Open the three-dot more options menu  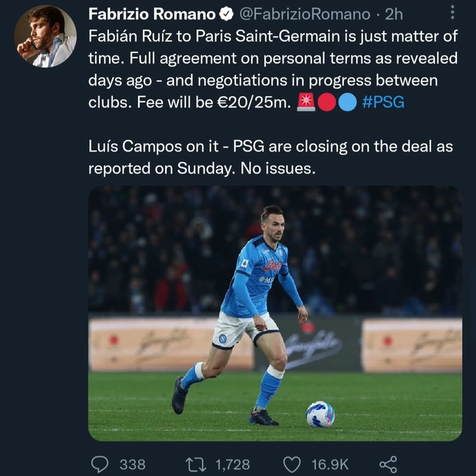453,13
